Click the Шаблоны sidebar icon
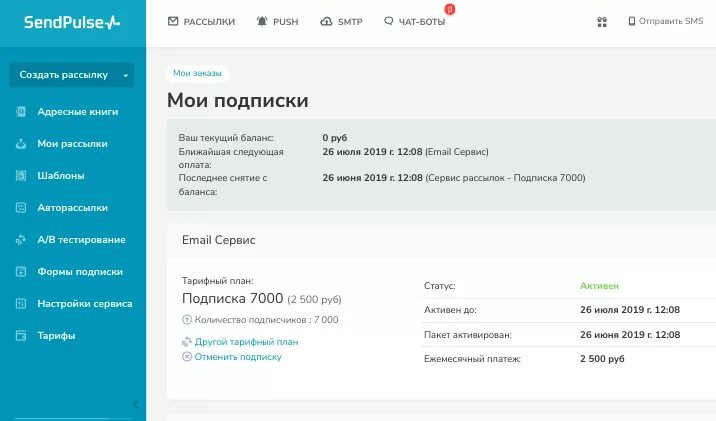 pos(21,175)
